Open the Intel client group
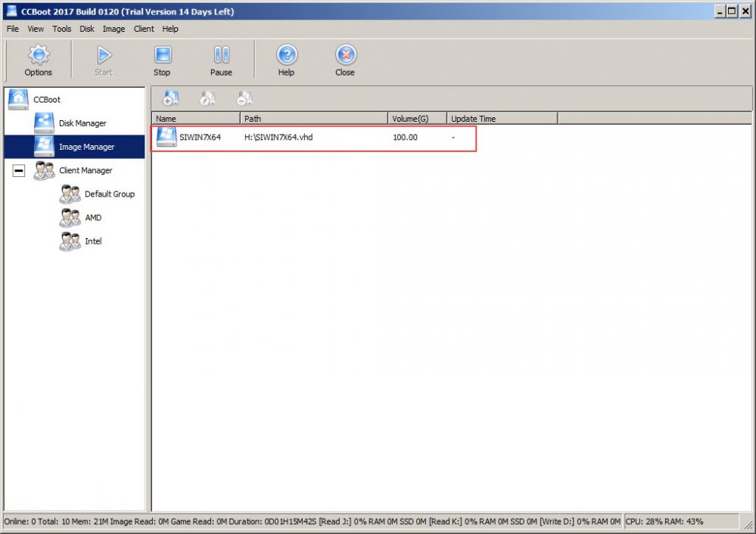 93,241
